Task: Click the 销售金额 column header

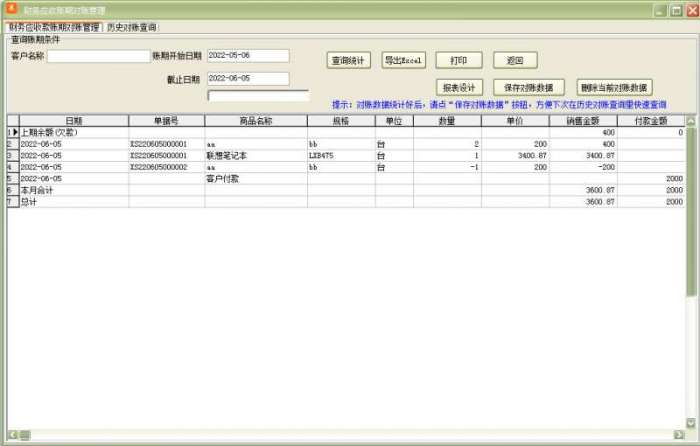Action: [x=583, y=121]
